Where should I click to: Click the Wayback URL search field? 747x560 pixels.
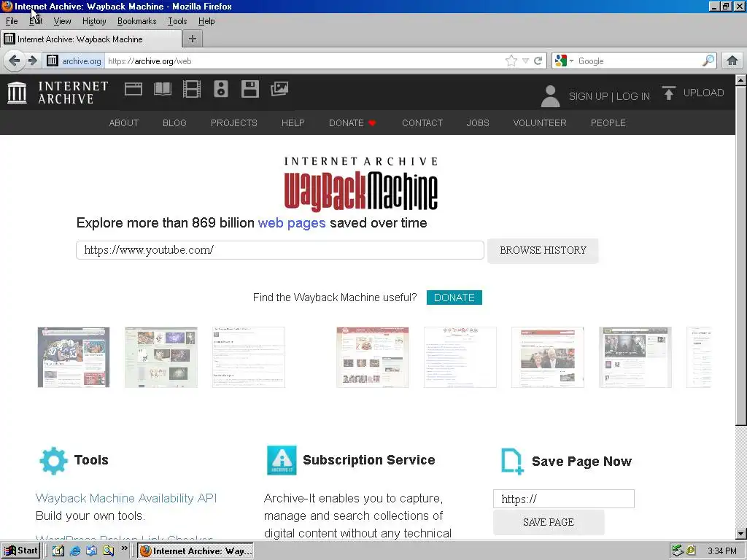click(x=280, y=250)
